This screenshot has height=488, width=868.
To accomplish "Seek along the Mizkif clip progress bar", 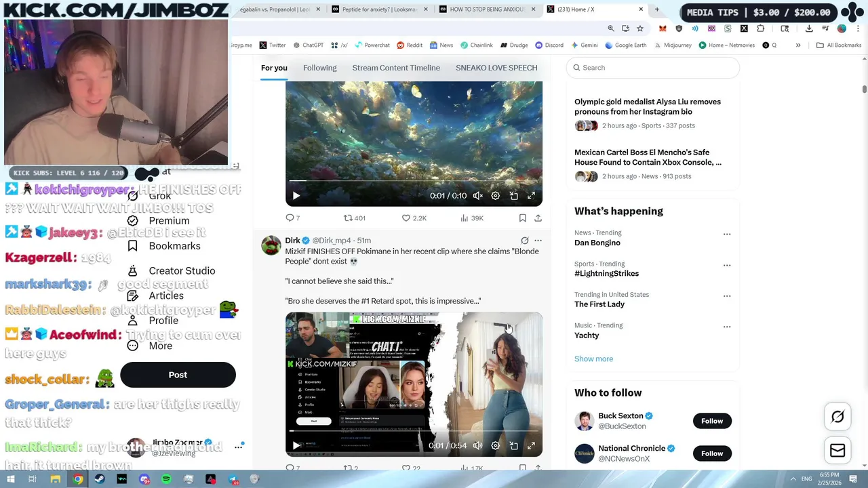I will pyautogui.click(x=414, y=431).
